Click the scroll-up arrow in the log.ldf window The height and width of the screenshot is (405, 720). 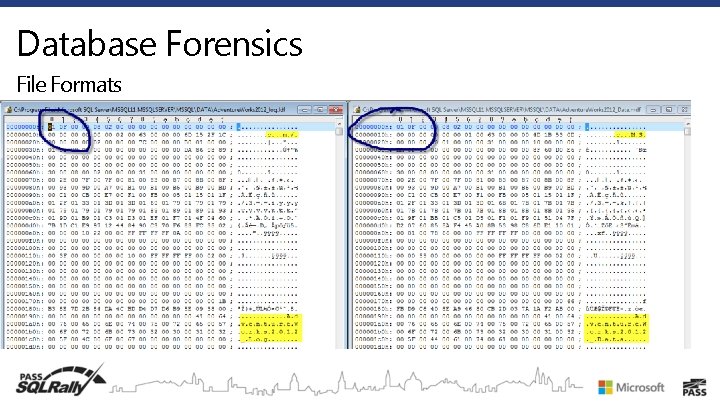coord(339,123)
